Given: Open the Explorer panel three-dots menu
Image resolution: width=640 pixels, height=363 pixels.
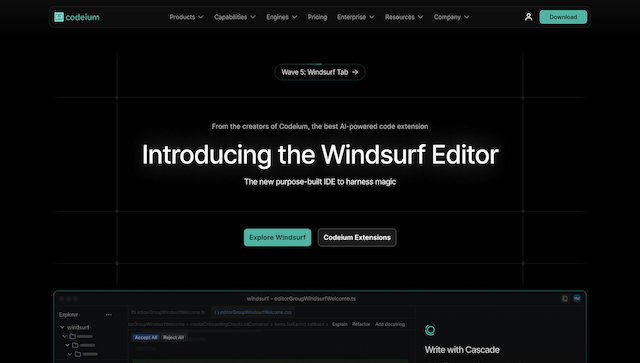Looking at the screenshot, I should [109, 315].
